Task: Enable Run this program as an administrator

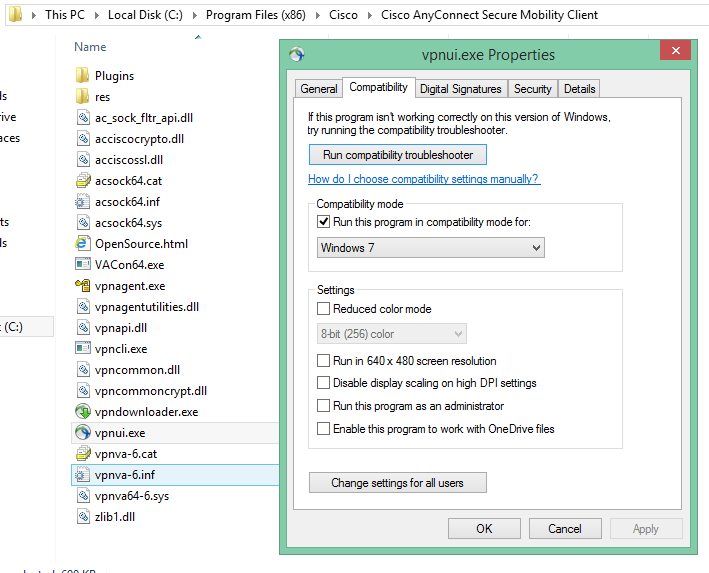Action: [323, 405]
